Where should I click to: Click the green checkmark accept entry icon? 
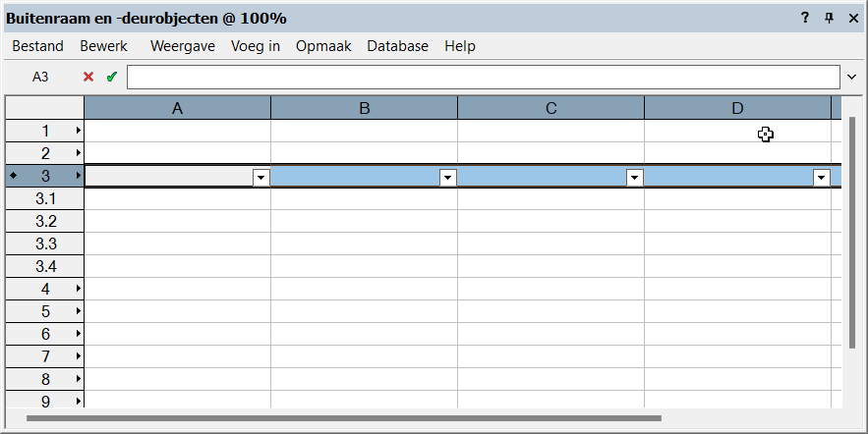click(111, 77)
